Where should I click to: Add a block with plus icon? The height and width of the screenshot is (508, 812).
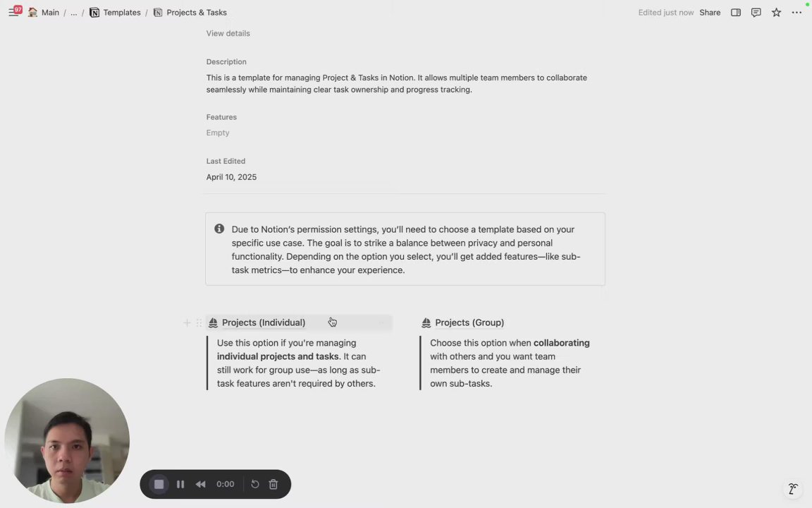[x=187, y=323]
